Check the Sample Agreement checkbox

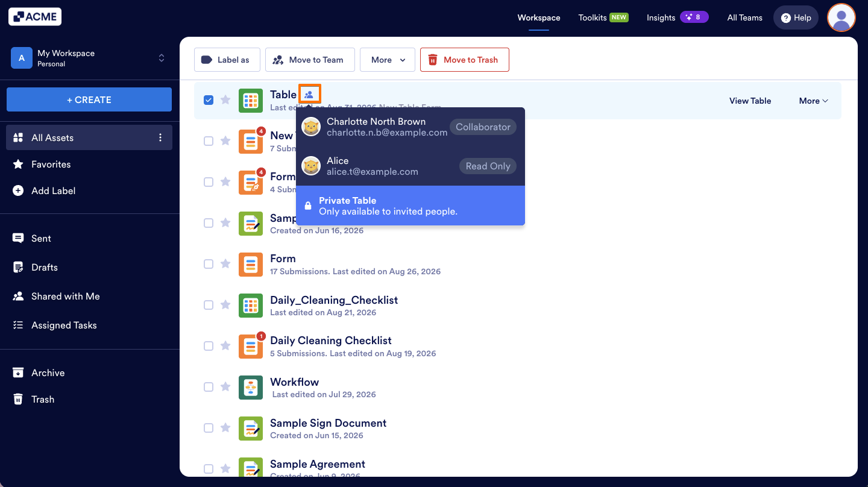(x=209, y=469)
